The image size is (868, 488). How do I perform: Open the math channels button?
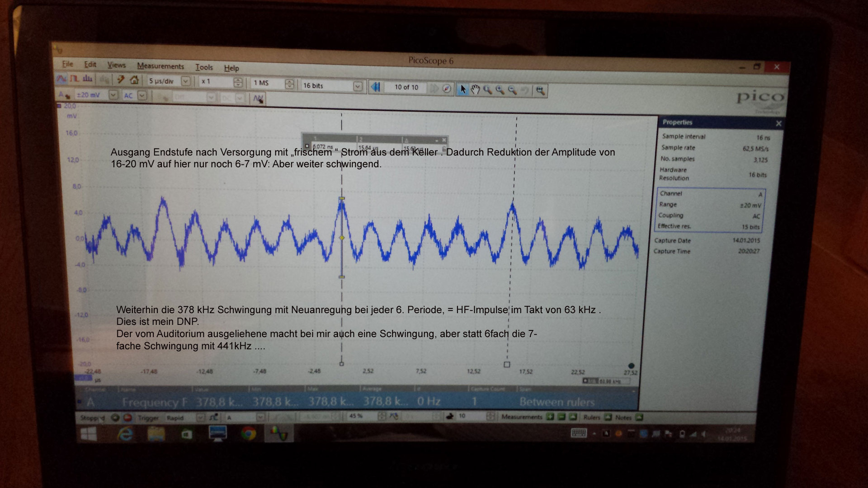coord(258,98)
